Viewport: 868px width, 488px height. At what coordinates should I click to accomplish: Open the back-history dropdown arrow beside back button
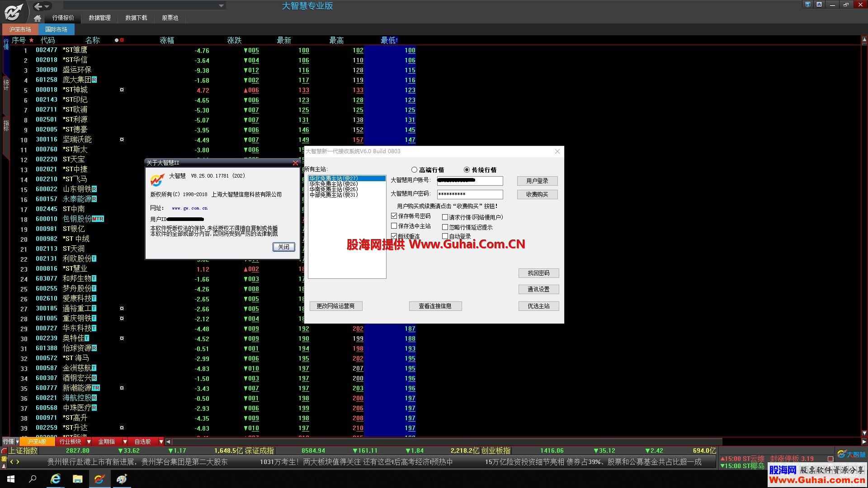pyautogui.click(x=47, y=6)
